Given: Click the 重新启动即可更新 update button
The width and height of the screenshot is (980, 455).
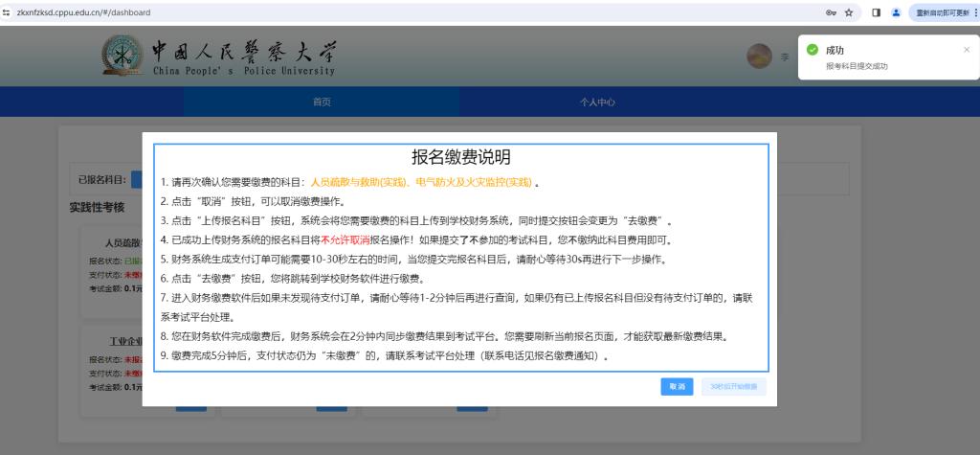Looking at the screenshot, I should (x=940, y=12).
